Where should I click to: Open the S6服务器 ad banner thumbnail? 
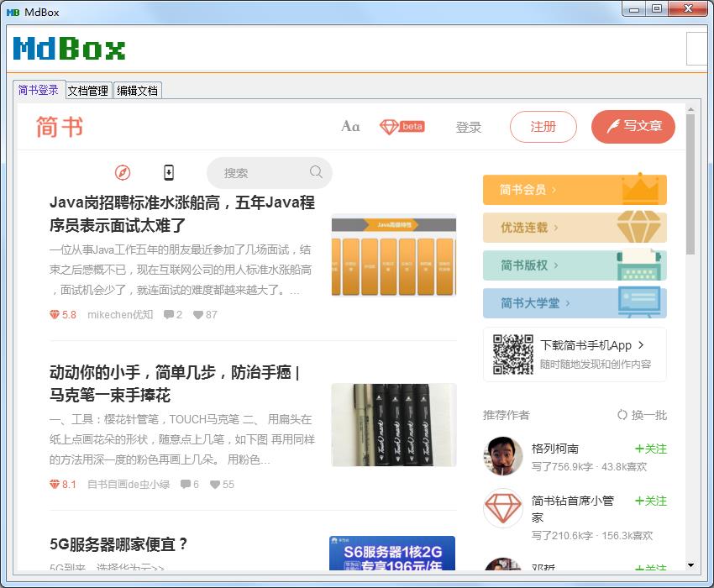point(392,553)
